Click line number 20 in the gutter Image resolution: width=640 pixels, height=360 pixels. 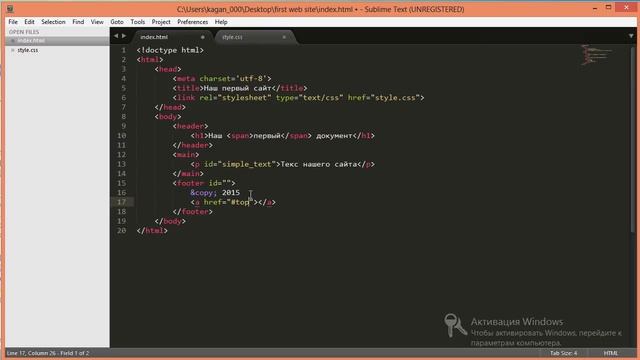coord(122,231)
